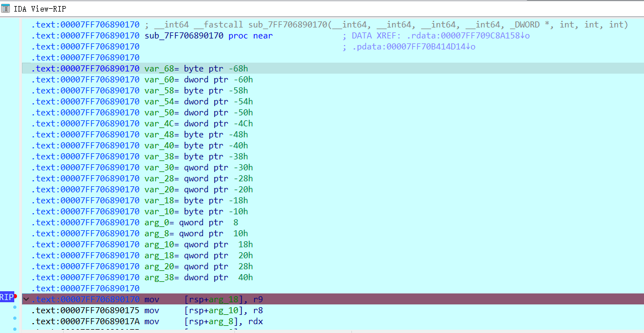Click the arg_0 qword ptr definition
The image size is (644, 333).
tap(191, 223)
